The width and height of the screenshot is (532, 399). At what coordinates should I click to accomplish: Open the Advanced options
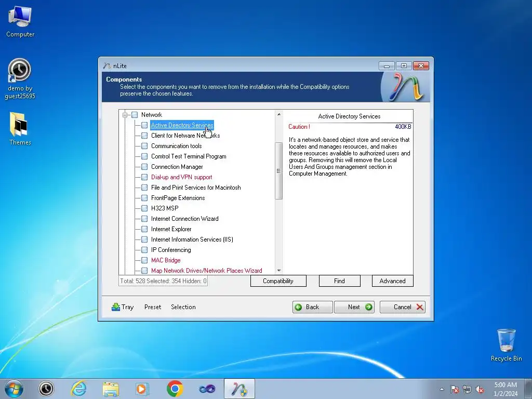(393, 281)
